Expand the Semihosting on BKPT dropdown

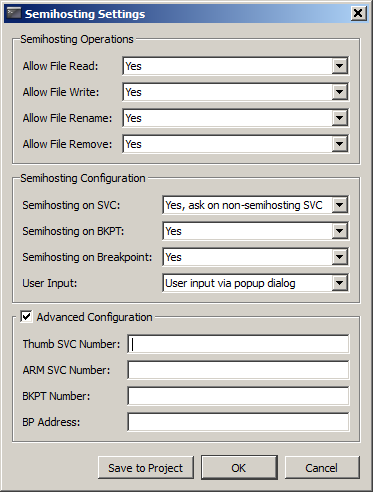click(x=340, y=231)
